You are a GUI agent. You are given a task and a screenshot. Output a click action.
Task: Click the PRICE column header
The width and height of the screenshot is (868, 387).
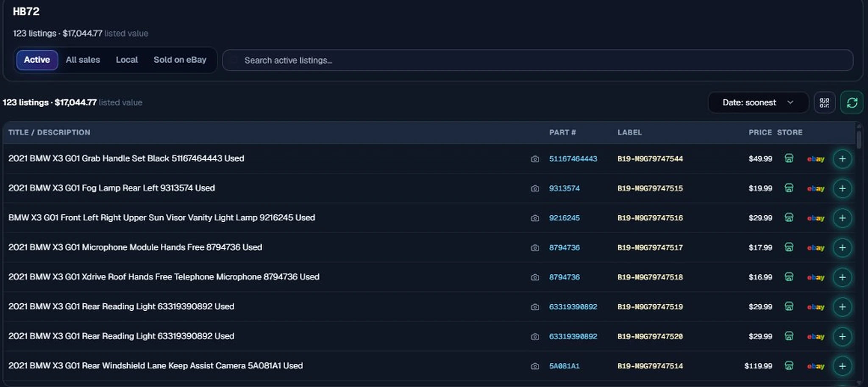[760, 133]
